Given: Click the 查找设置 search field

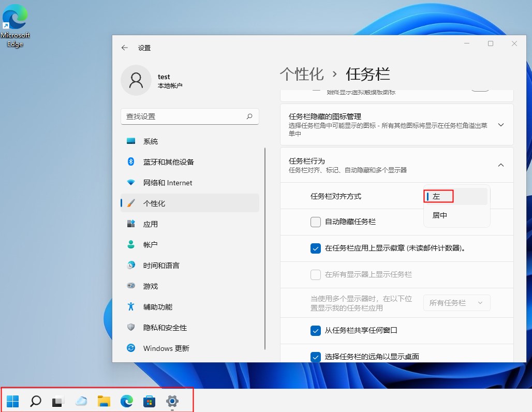Looking at the screenshot, I should click(184, 116).
